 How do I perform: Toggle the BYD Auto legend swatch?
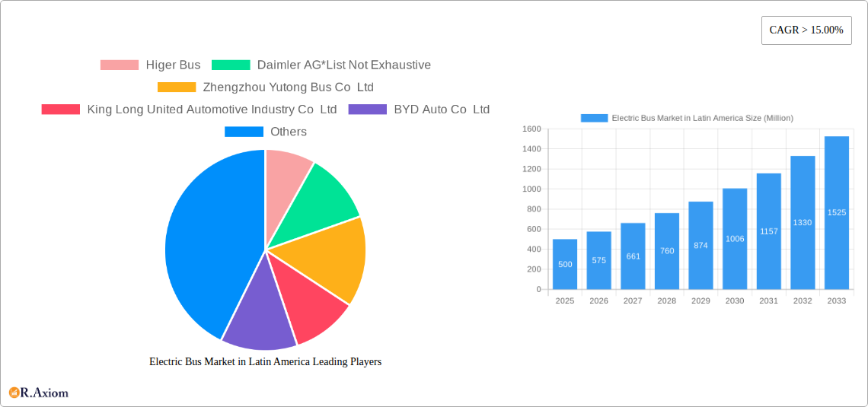click(x=368, y=110)
